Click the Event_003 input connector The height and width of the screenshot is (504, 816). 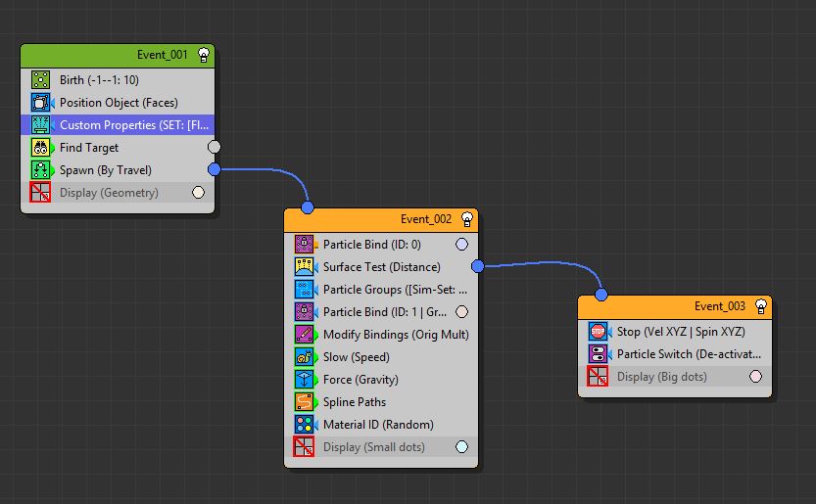[x=601, y=295]
